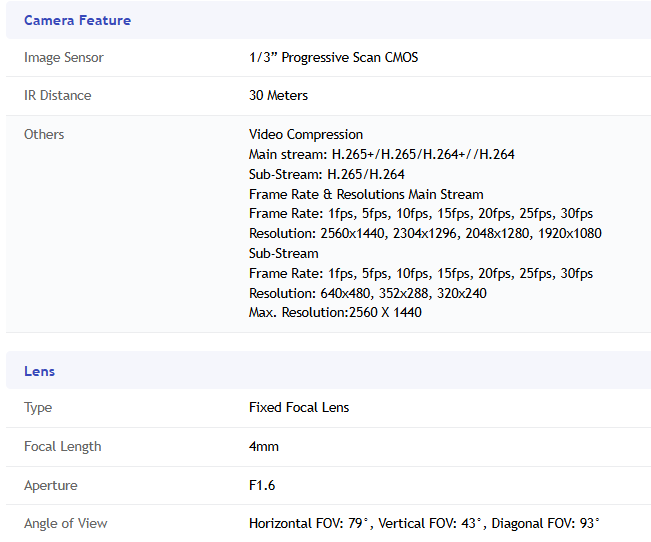Click the 1/3" Progressive Scan CMOS value

pos(333,58)
